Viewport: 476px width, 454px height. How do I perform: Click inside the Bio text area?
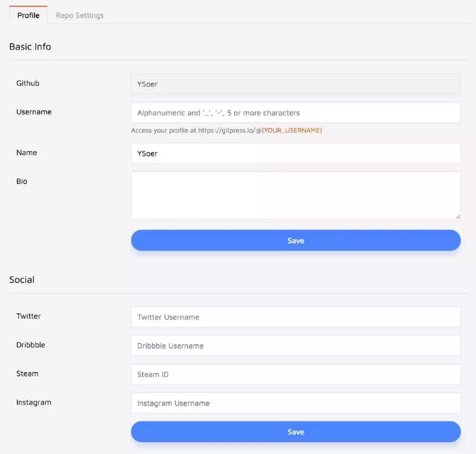click(296, 195)
